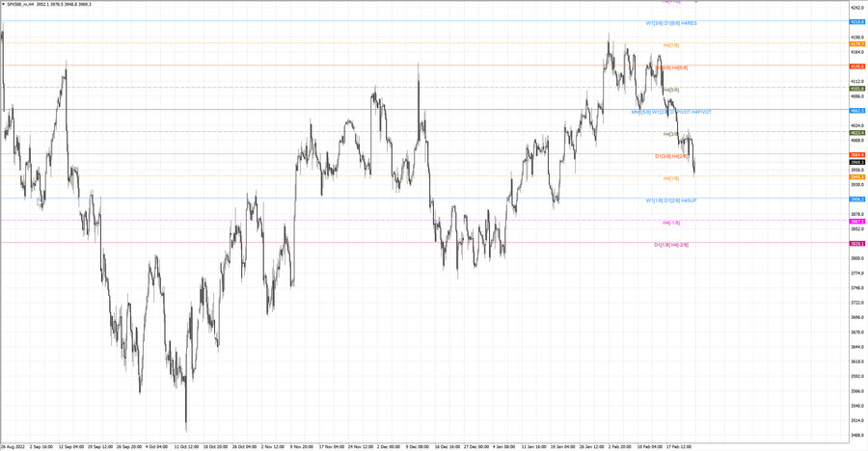Click the '11 Oct 12:00' time axis label

click(x=186, y=446)
